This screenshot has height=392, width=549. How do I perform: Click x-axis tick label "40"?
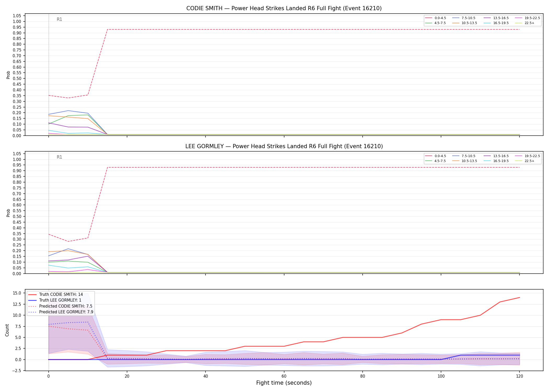[x=205, y=376]
